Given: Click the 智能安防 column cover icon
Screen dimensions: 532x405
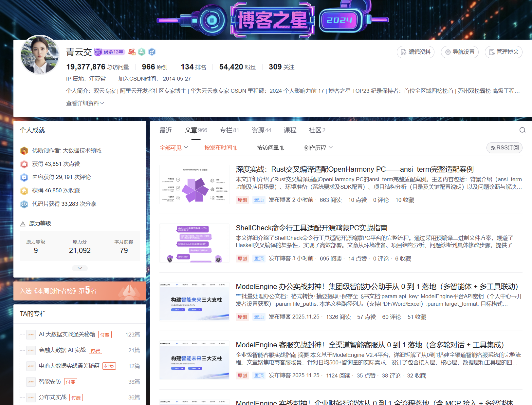Looking at the screenshot, I should [31, 382].
